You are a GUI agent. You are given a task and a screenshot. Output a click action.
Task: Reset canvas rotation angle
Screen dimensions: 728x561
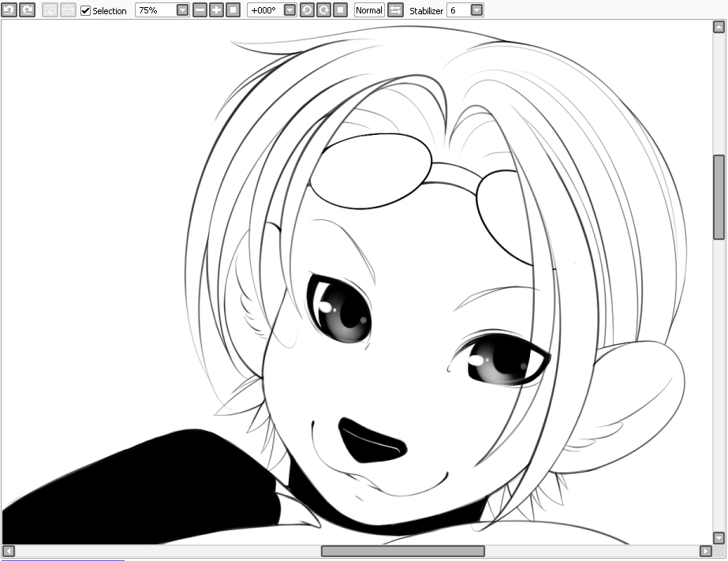pos(340,10)
